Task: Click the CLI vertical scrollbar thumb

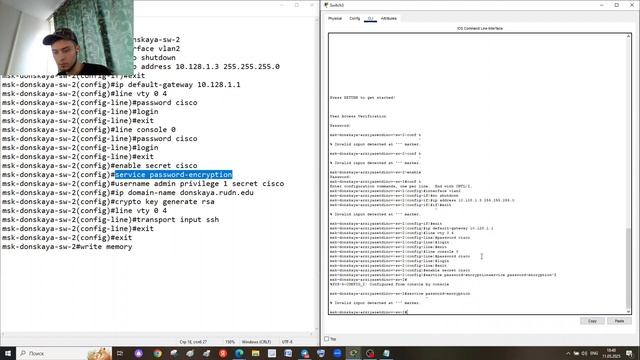Action: coord(628,268)
